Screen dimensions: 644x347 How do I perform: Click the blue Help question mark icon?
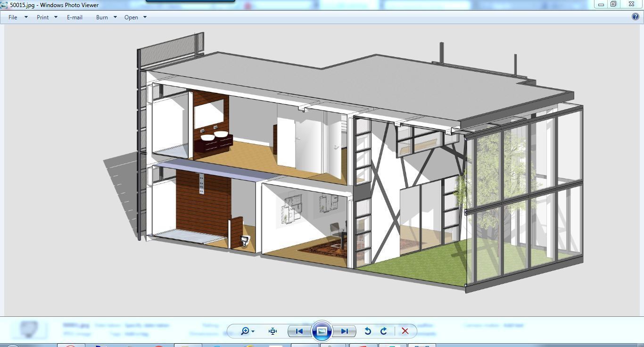pyautogui.click(x=636, y=17)
